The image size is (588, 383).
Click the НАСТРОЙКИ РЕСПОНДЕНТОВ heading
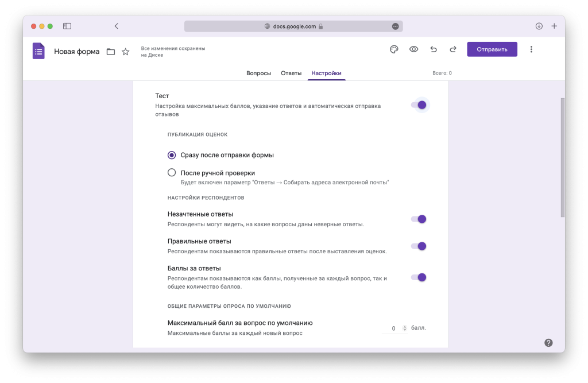coord(206,198)
